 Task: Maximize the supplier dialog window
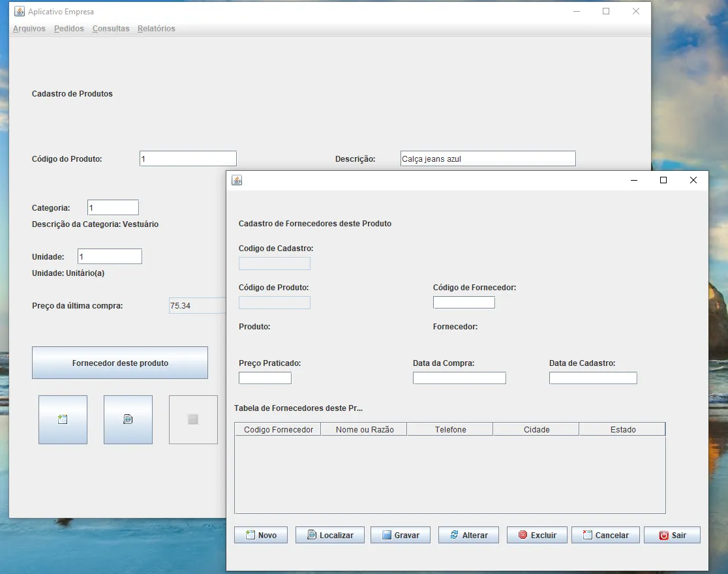[x=663, y=180]
